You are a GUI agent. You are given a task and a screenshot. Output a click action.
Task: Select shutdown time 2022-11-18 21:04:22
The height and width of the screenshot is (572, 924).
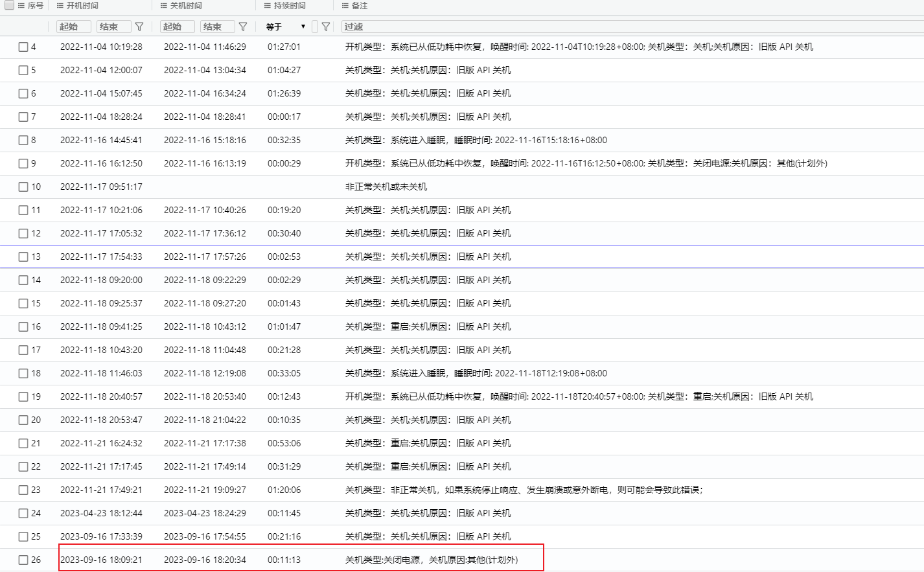coord(205,420)
